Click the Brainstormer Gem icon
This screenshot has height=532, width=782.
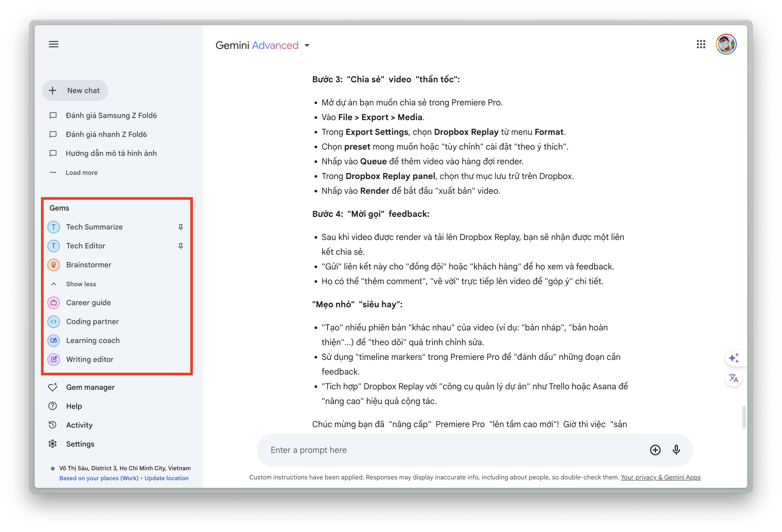pyautogui.click(x=53, y=264)
